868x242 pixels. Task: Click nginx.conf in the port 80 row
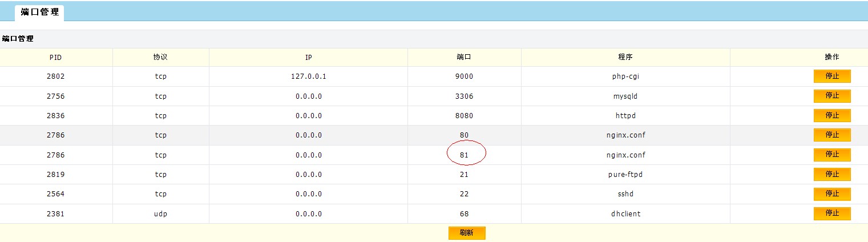click(625, 135)
